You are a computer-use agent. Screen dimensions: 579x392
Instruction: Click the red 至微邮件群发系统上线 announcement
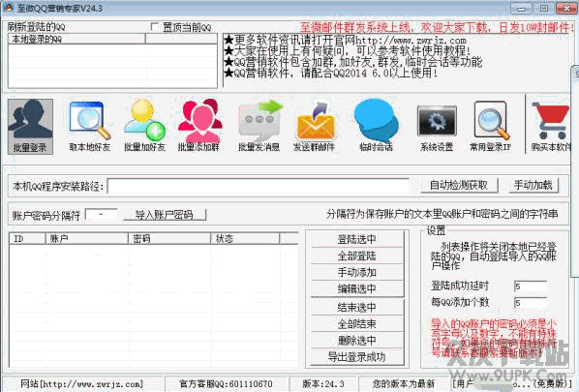point(438,27)
